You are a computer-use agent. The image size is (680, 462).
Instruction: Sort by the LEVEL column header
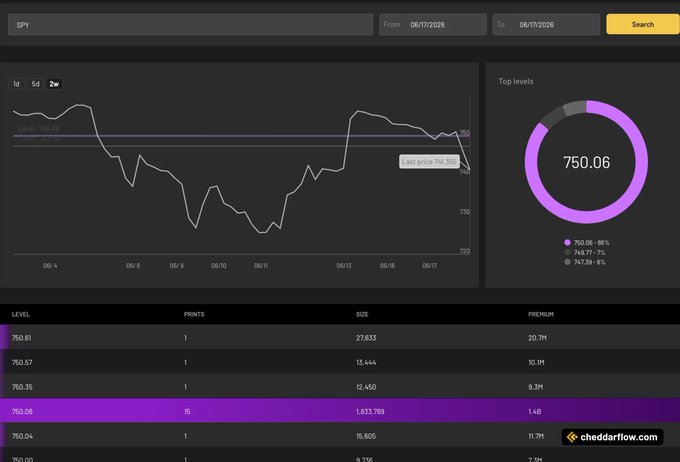[21, 315]
